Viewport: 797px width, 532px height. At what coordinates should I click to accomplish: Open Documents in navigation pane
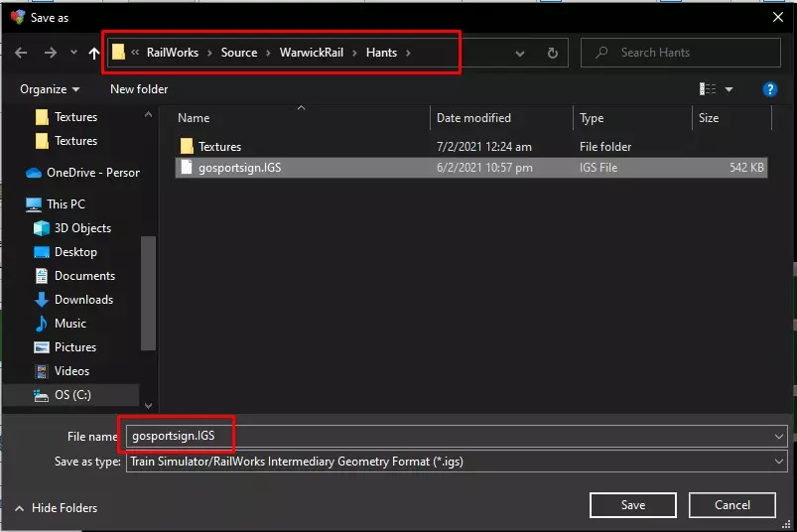tap(74, 276)
